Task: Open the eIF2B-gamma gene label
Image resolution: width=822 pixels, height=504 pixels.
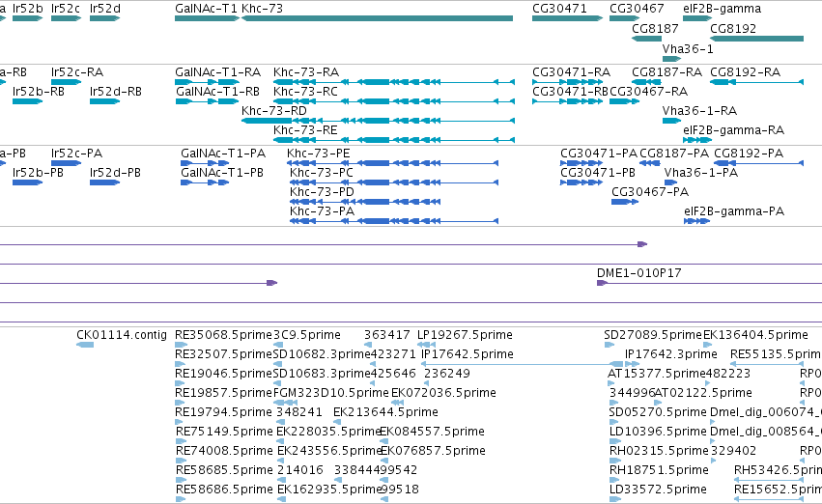Action: pyautogui.click(x=722, y=9)
